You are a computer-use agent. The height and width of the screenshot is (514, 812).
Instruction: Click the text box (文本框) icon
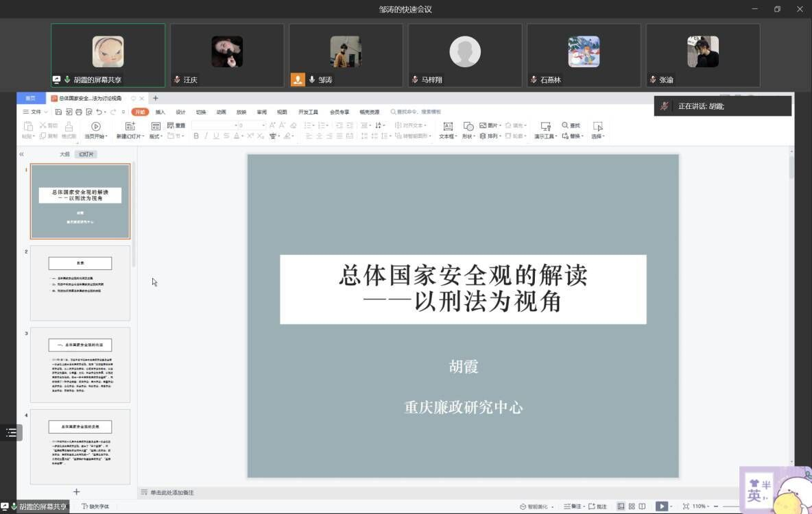point(448,126)
